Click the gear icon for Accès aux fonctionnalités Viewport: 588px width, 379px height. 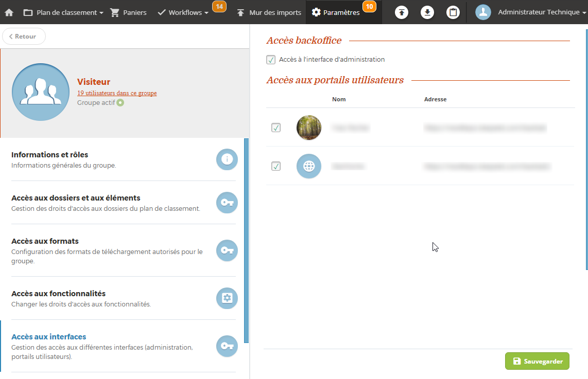click(x=227, y=298)
